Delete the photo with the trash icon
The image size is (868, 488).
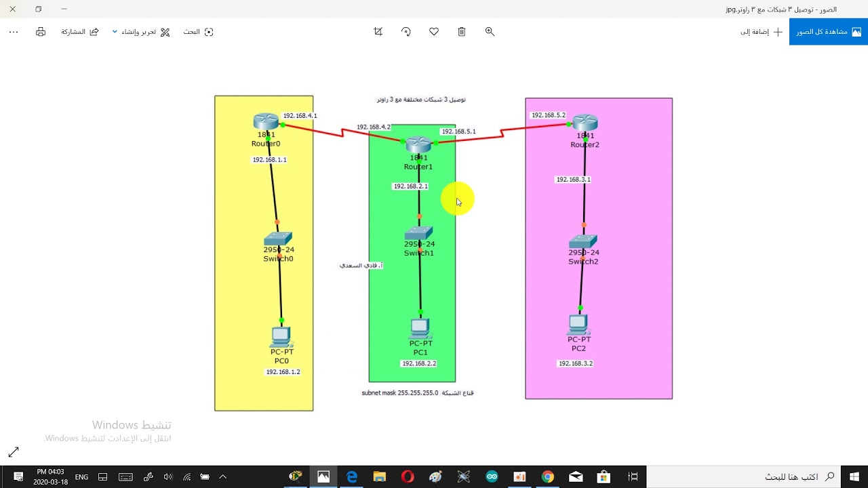click(462, 32)
